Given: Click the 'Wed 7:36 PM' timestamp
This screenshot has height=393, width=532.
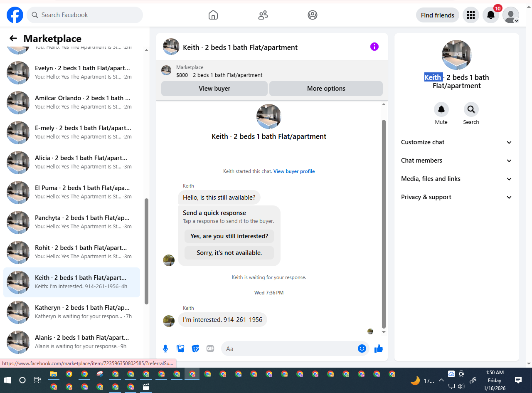Looking at the screenshot, I should point(269,293).
